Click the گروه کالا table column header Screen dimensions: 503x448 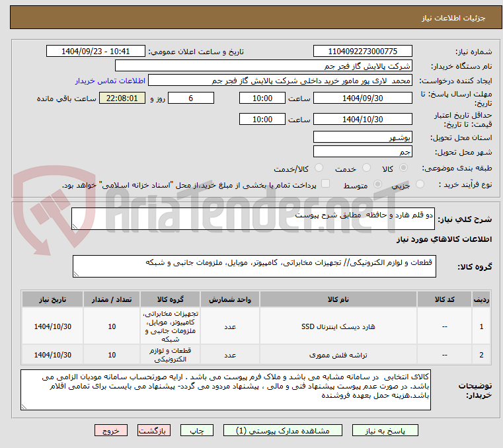[x=170, y=299]
